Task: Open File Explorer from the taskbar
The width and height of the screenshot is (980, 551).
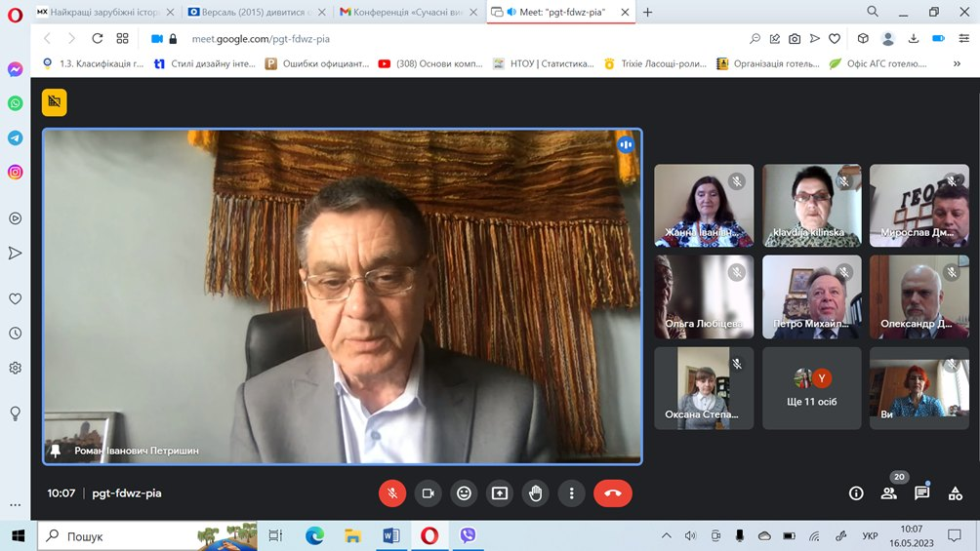Action: pyautogui.click(x=353, y=536)
